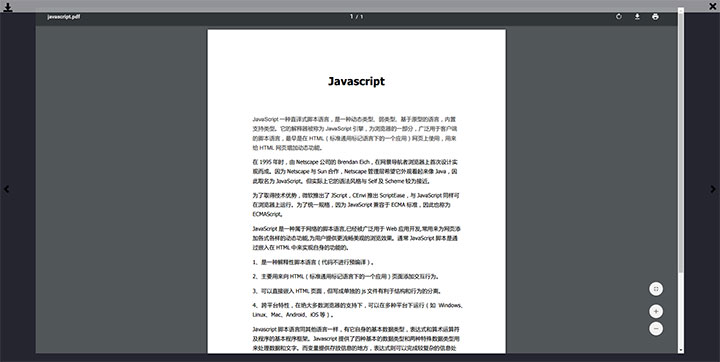
Task: Click the download icon in the lightbox corner
Action: [8, 7]
